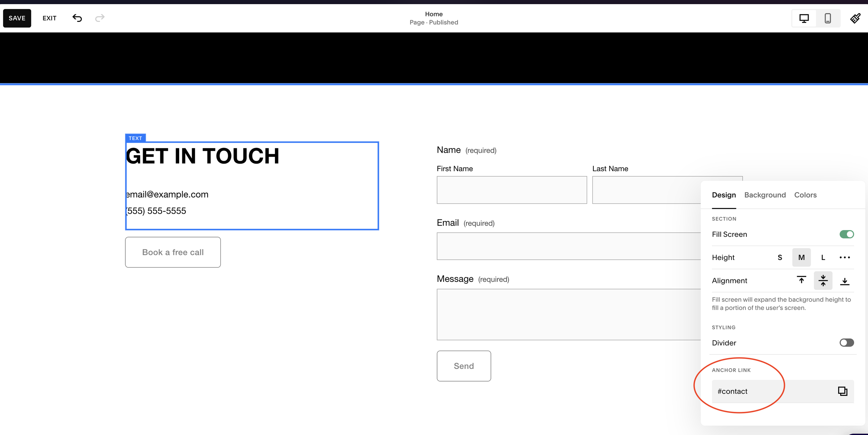The height and width of the screenshot is (435, 868).
Task: Select small section height S
Action: click(780, 257)
